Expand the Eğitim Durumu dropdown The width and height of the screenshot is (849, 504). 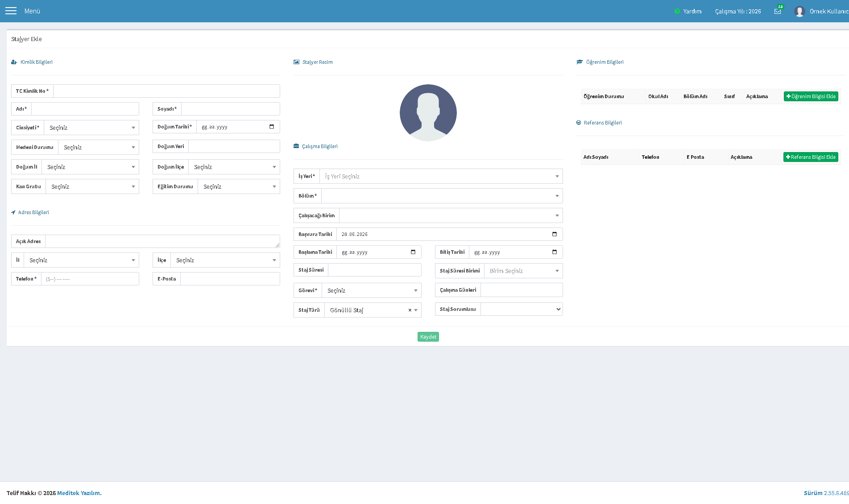[239, 186]
